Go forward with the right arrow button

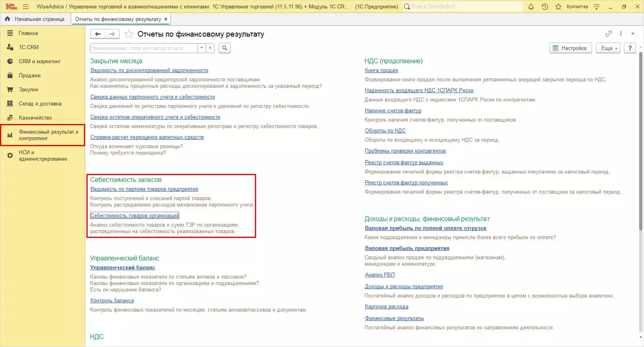click(x=112, y=34)
